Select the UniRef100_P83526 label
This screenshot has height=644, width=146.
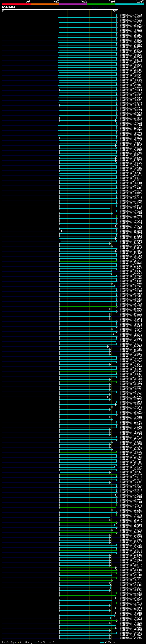pos(131,55)
